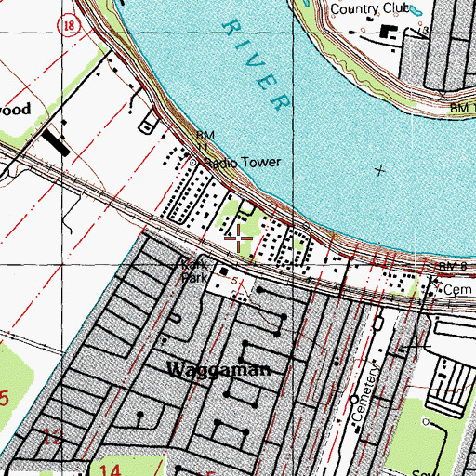Click the black square building near Kark Park
476x476 pixels.
223,271
